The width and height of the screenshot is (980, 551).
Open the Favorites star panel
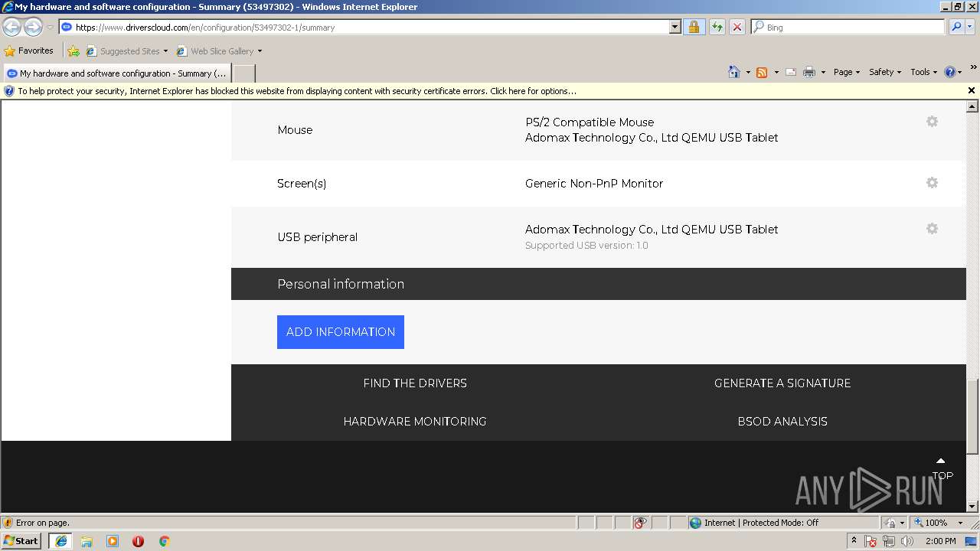tap(10, 51)
